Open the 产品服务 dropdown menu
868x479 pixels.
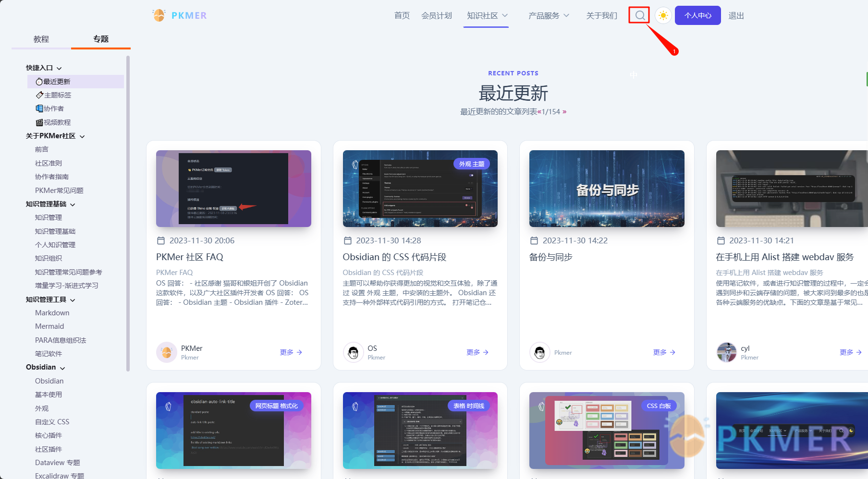[x=549, y=15]
